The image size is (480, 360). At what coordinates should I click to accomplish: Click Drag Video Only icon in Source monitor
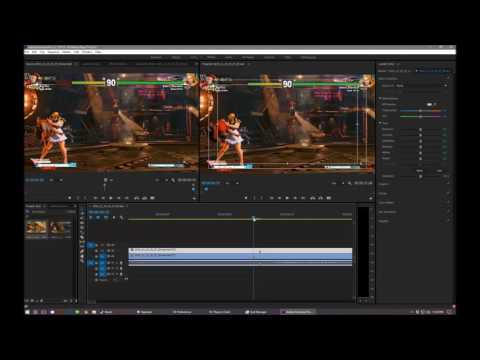105,180
